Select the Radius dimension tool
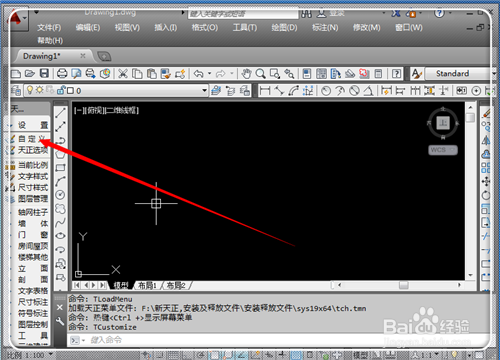The image size is (500, 360). (x=326, y=90)
